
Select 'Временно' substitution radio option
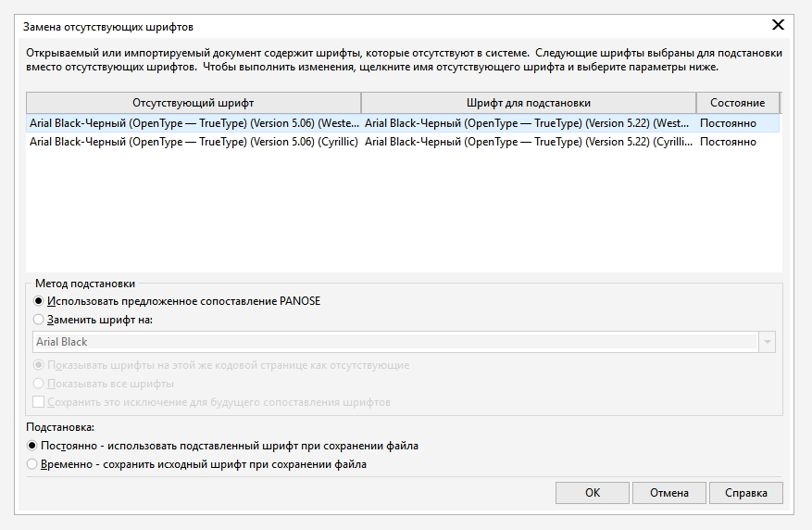pyautogui.click(x=32, y=464)
